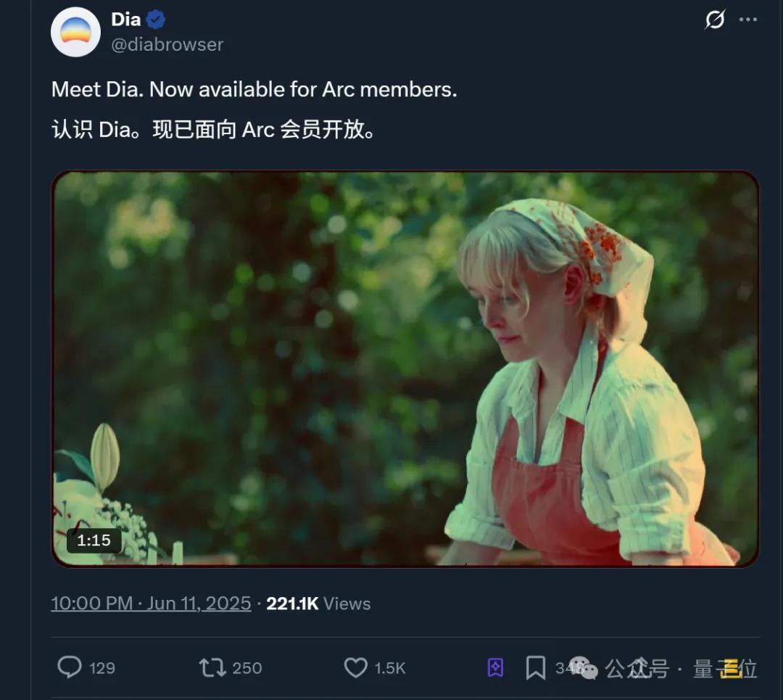Image resolution: width=783 pixels, height=700 pixels.
Task: Click Dia's circular profile avatar
Action: point(75,32)
